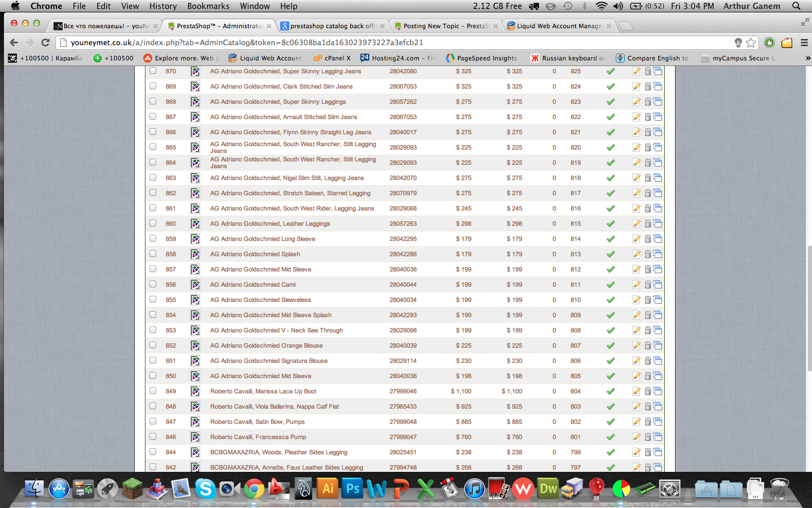Select checkbox for product 867
This screenshot has width=812, height=508.
[153, 117]
